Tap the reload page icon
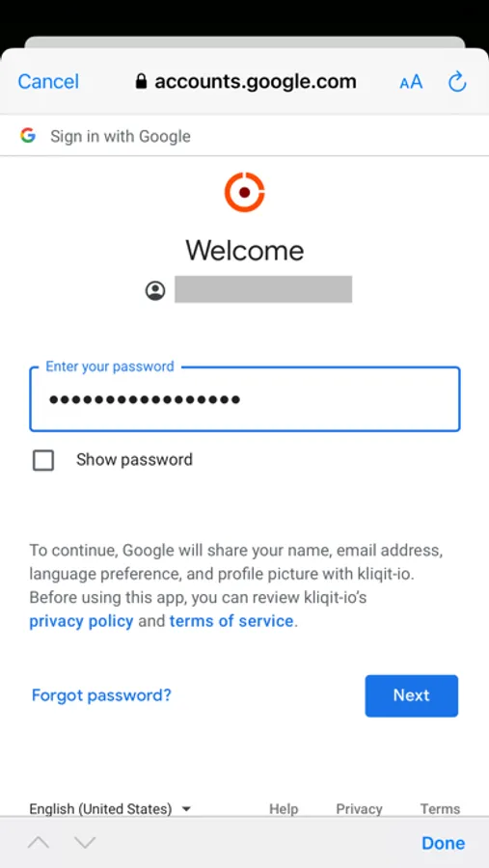 [457, 82]
